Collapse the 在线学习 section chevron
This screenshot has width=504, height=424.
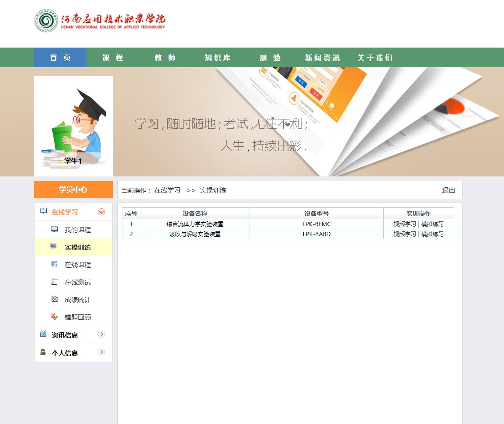101,212
